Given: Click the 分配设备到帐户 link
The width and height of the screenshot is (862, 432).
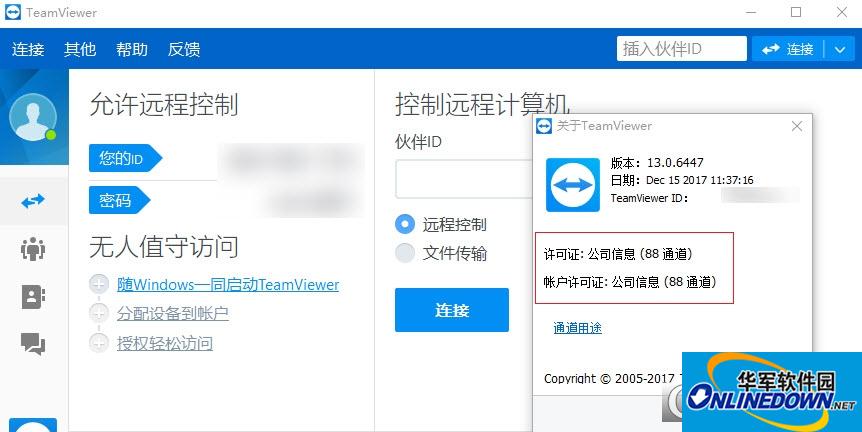Looking at the screenshot, I should tap(173, 313).
